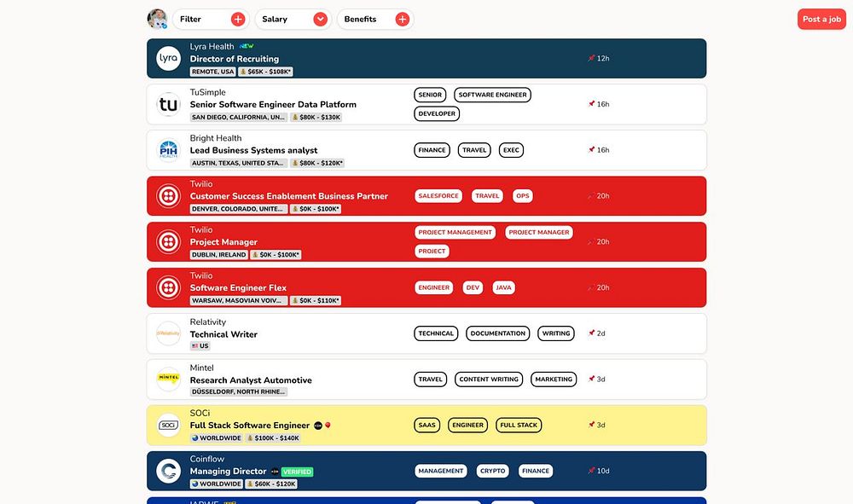Screen dimensions: 853x504
Task: Click the pin icon on Bright Health row
Action: click(x=591, y=149)
